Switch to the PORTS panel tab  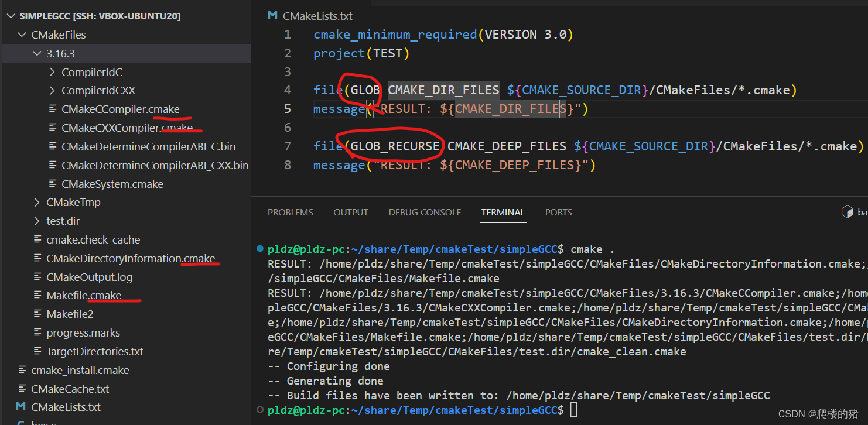[558, 212]
